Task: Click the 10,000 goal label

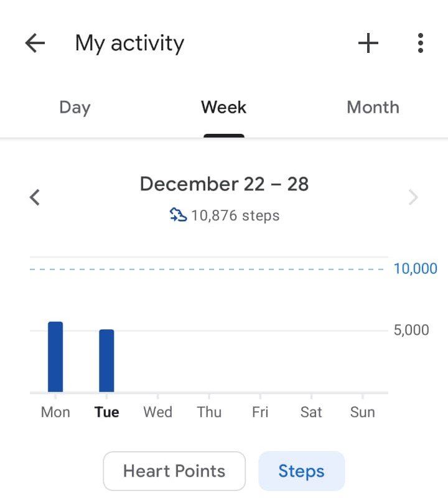Action: point(415,269)
